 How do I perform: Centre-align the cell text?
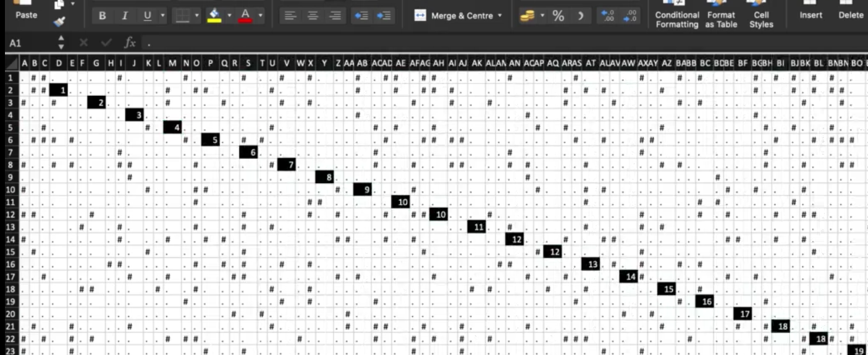click(x=313, y=15)
